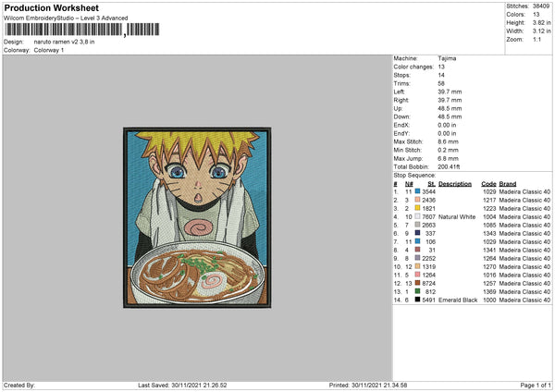Click the 'Natural White' description
Viewport: 555px width, 392px height.
[457, 216]
